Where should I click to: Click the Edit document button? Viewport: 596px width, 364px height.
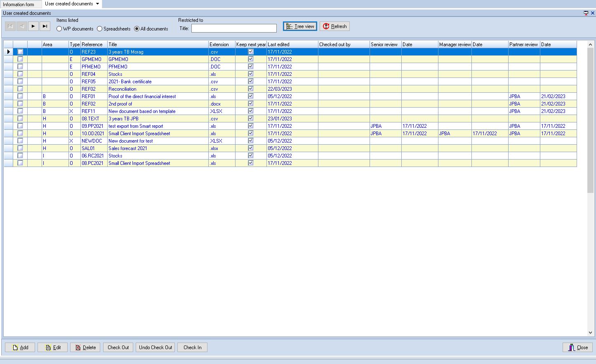click(52, 348)
